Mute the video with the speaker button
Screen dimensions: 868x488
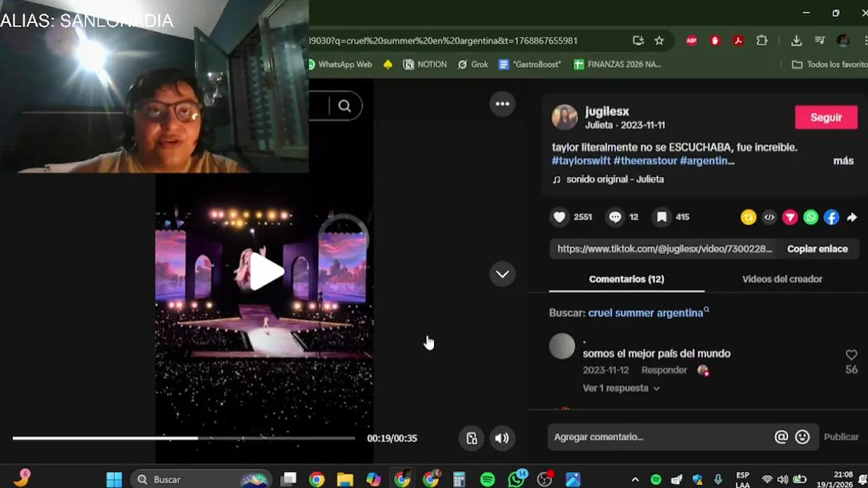(x=502, y=438)
